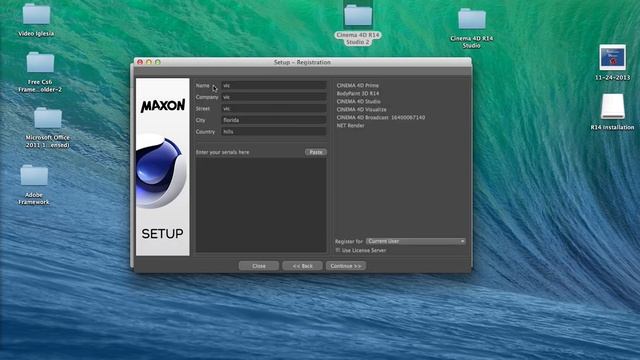Close the setup window with red button
The width and height of the screenshot is (640, 360).
(x=140, y=62)
